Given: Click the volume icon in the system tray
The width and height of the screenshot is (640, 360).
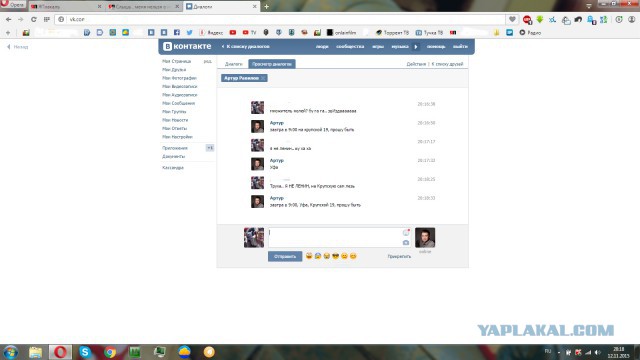Looking at the screenshot, I should click(597, 352).
